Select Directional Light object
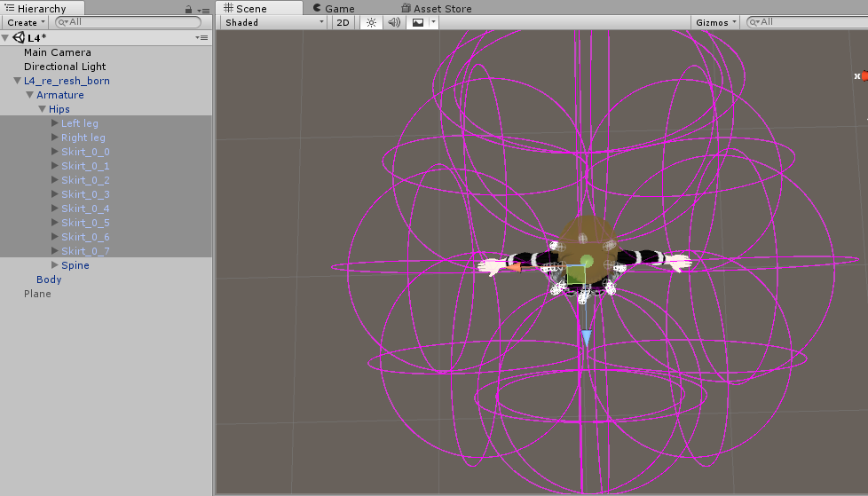The height and width of the screenshot is (496, 868). pos(65,67)
